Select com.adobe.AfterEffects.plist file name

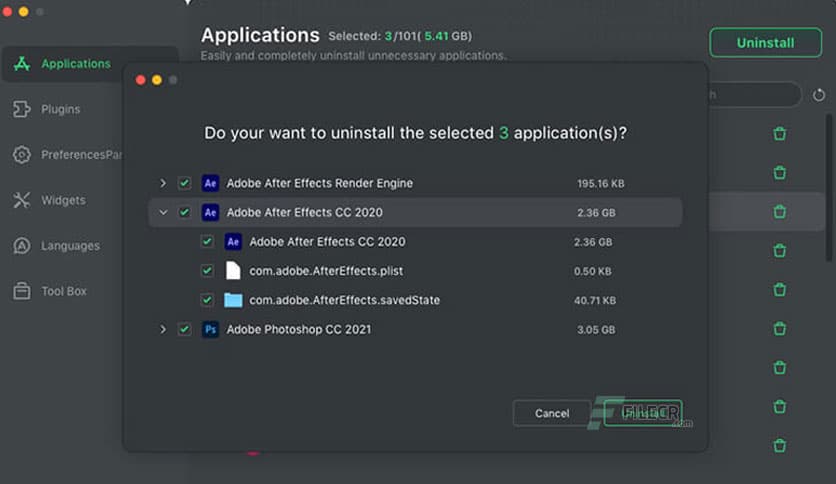coord(326,271)
